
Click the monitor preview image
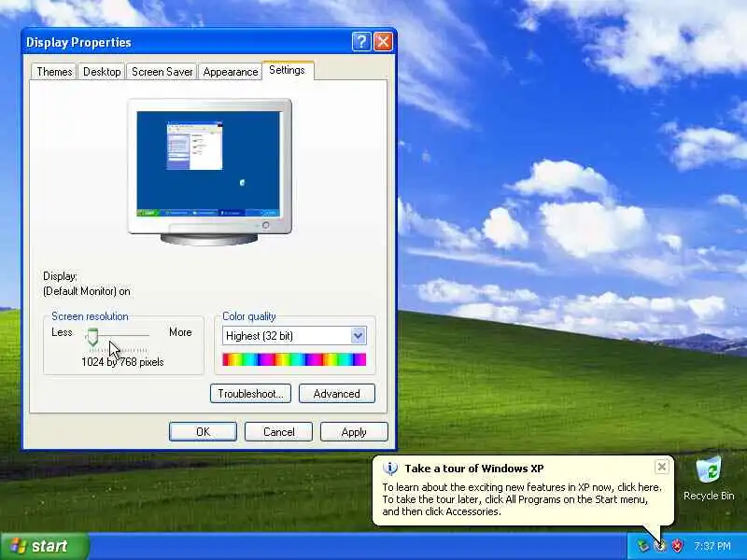pyautogui.click(x=209, y=172)
